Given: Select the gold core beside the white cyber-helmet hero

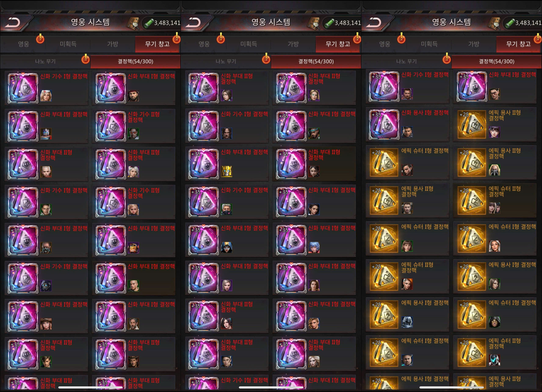Looking at the screenshot, I should (471, 353).
